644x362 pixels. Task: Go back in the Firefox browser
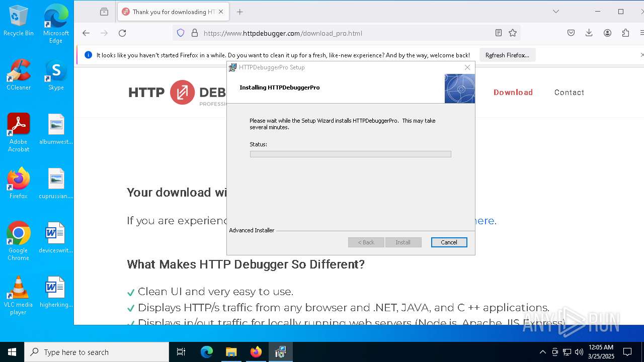click(86, 33)
